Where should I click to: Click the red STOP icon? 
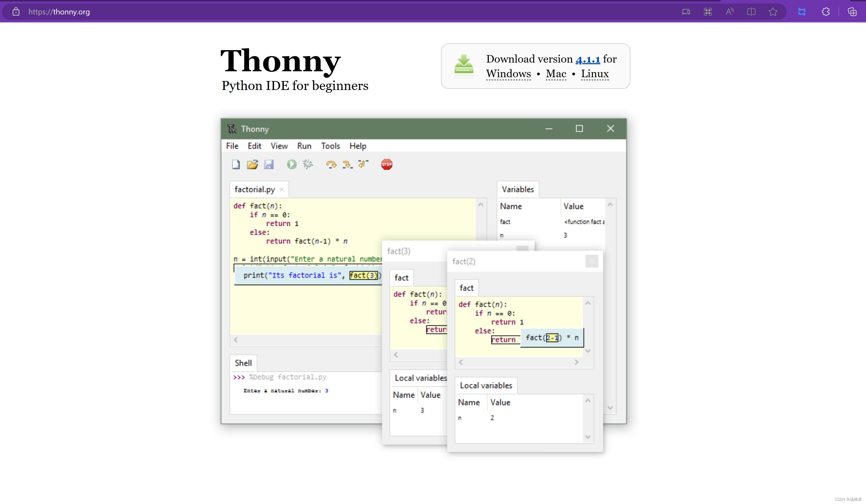click(387, 164)
